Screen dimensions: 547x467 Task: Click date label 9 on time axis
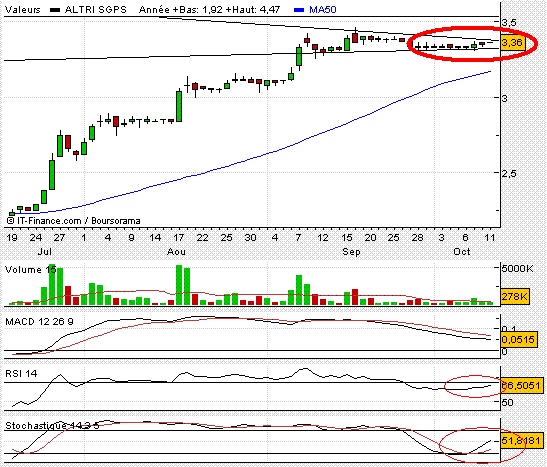[x=132, y=238]
